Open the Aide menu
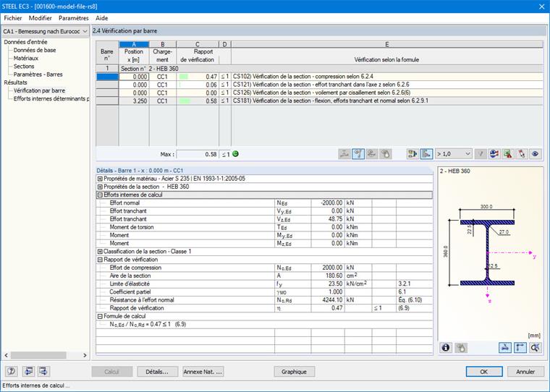 [x=102, y=18]
